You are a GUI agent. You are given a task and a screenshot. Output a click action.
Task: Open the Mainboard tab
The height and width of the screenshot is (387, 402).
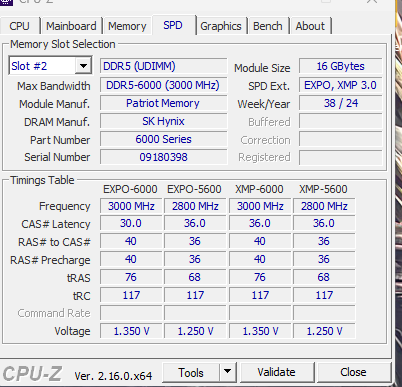pos(71,26)
